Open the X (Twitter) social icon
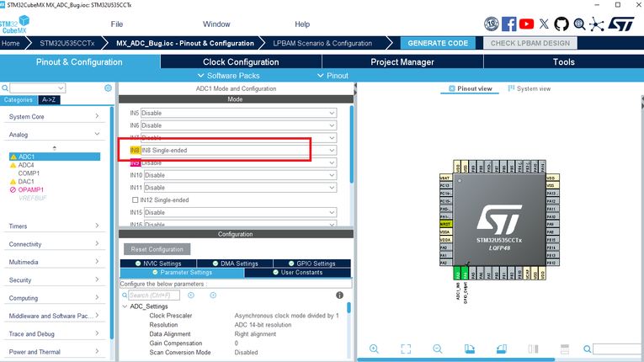Viewport: 644px width, 362px height. (x=544, y=24)
